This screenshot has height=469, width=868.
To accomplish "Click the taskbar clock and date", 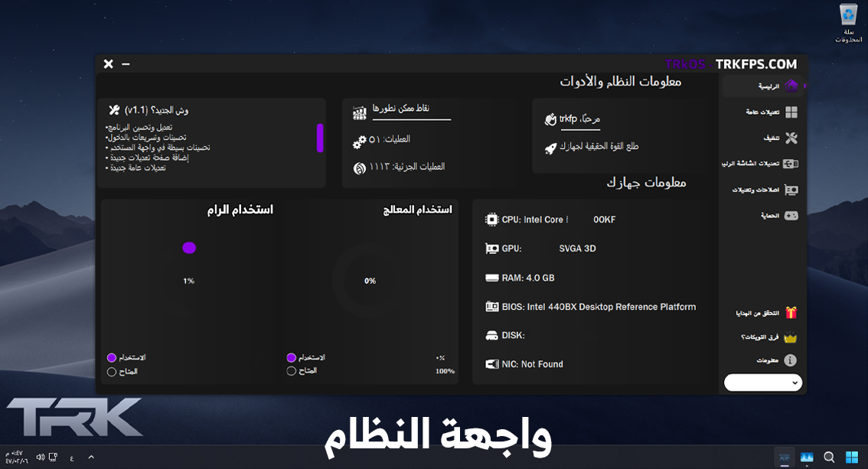I will [15, 457].
